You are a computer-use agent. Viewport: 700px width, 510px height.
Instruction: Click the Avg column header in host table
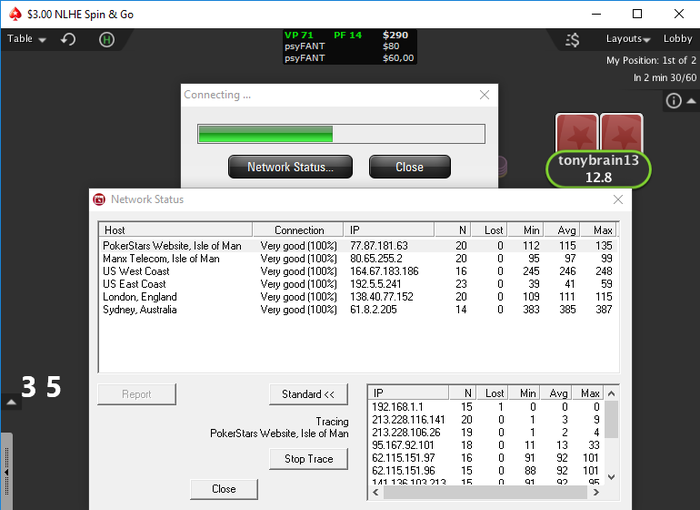(x=562, y=230)
